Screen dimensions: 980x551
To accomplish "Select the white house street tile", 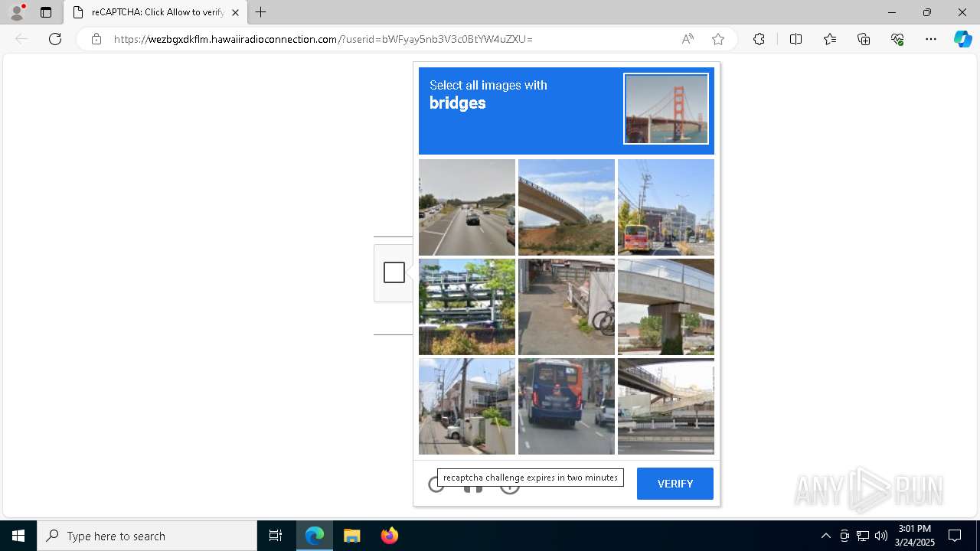I will tap(467, 406).
